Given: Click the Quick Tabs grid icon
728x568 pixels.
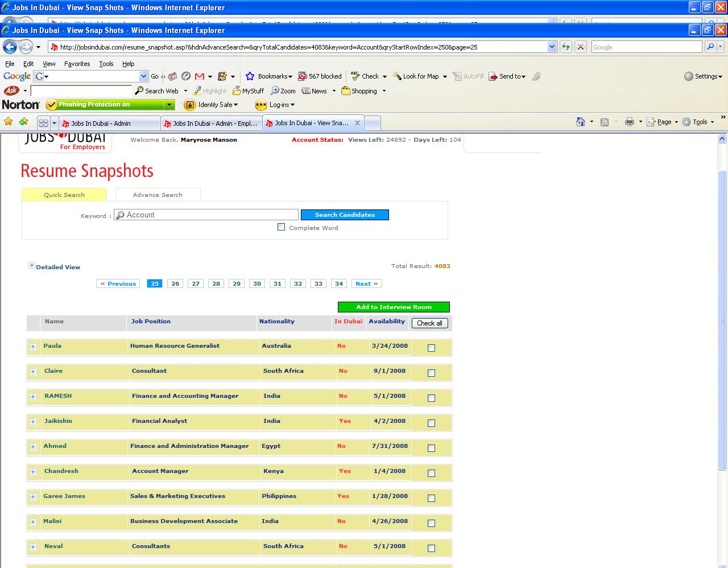Looking at the screenshot, I should (43, 123).
